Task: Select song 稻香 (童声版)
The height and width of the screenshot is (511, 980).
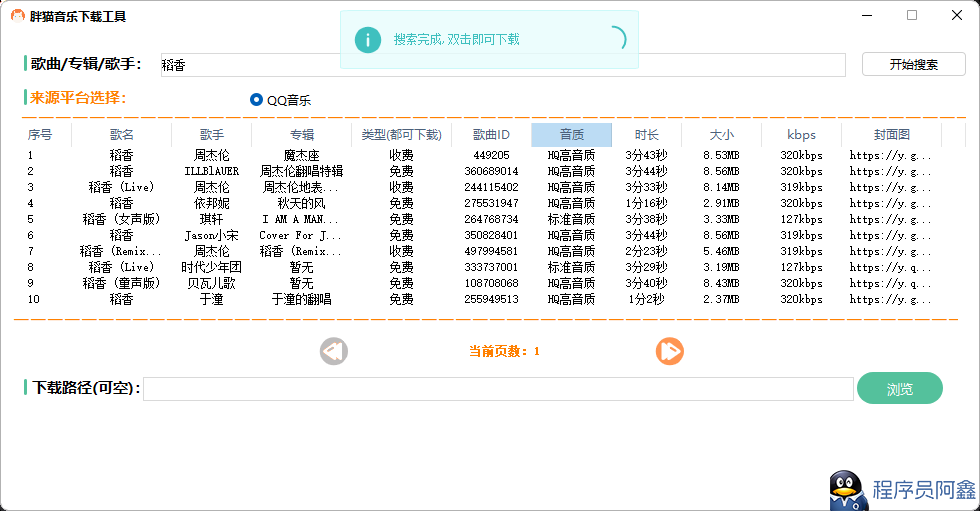Action: click(x=122, y=284)
